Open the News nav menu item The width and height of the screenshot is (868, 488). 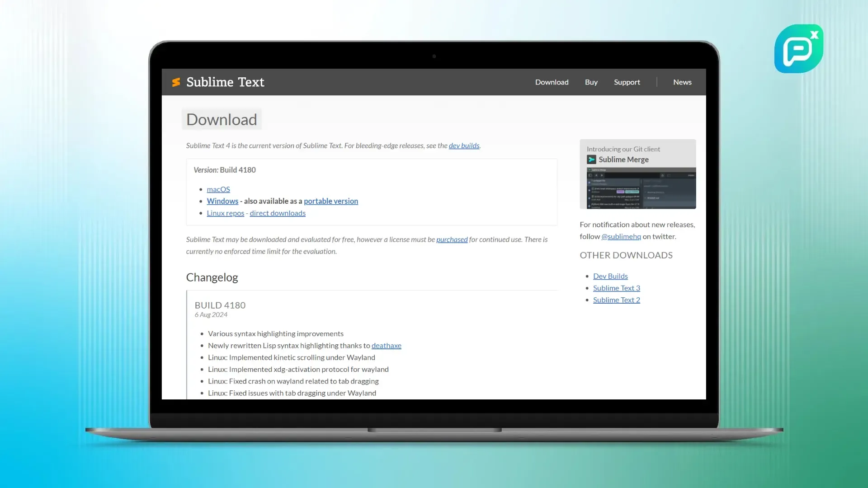pos(682,82)
